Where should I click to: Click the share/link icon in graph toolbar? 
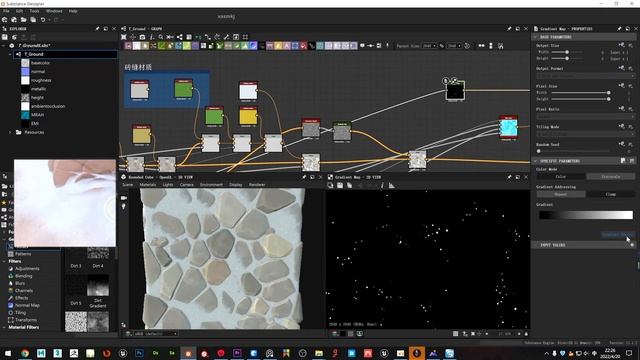click(x=180, y=37)
